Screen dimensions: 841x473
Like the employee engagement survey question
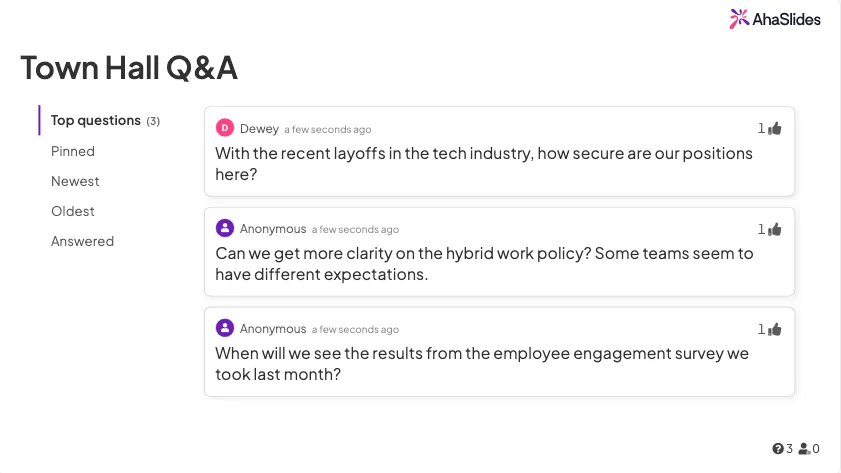(x=775, y=329)
